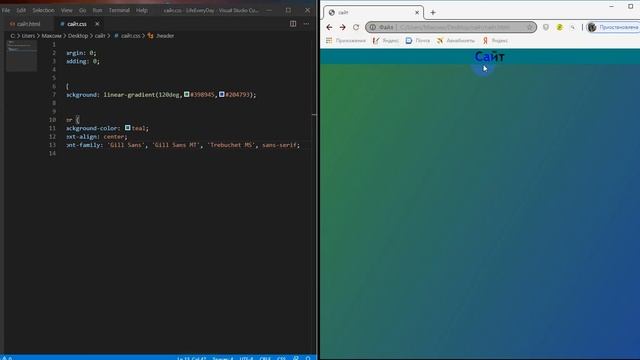Change CRLF line ending setting
The width and height of the screenshot is (640, 360).
coord(265,358)
